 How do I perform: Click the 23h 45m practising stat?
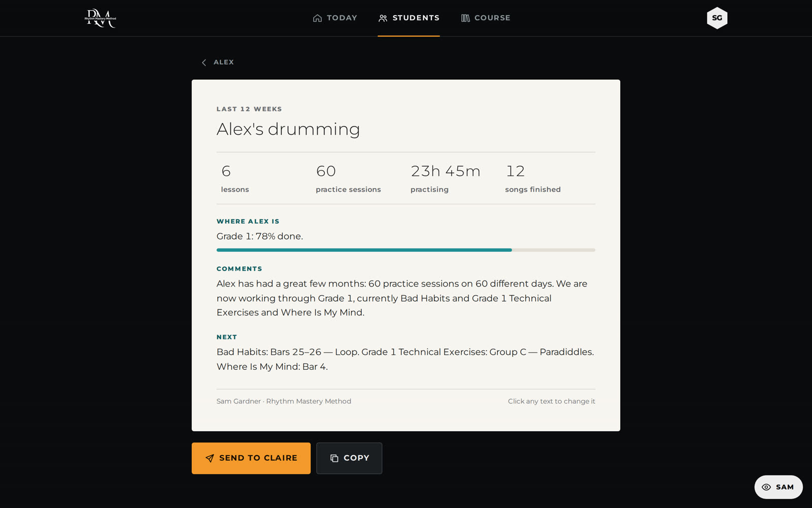coord(446,178)
